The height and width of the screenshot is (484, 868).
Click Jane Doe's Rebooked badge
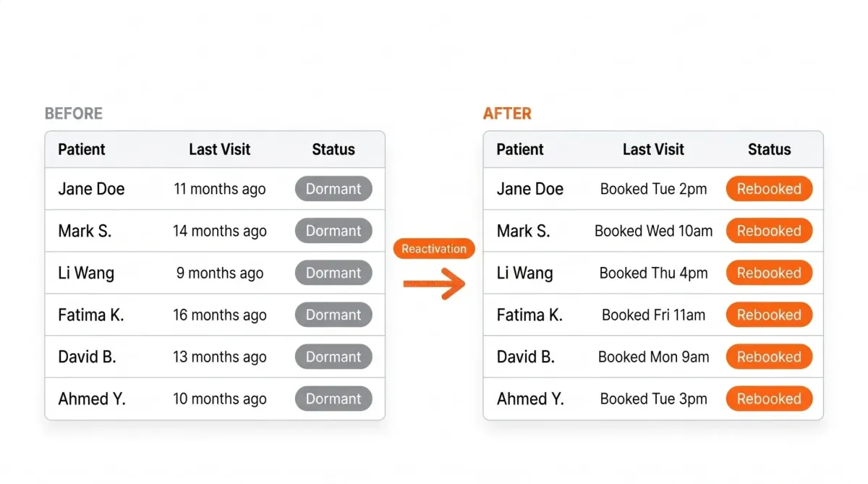pyautogui.click(x=769, y=189)
